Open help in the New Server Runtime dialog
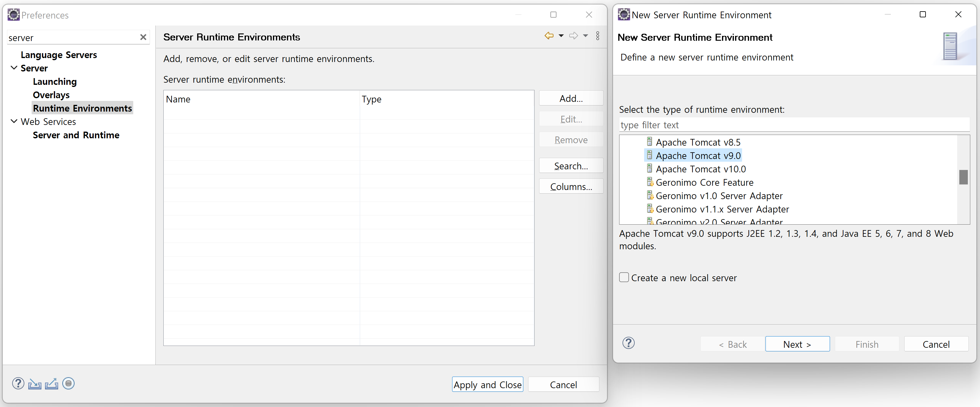The height and width of the screenshot is (407, 980). tap(628, 343)
